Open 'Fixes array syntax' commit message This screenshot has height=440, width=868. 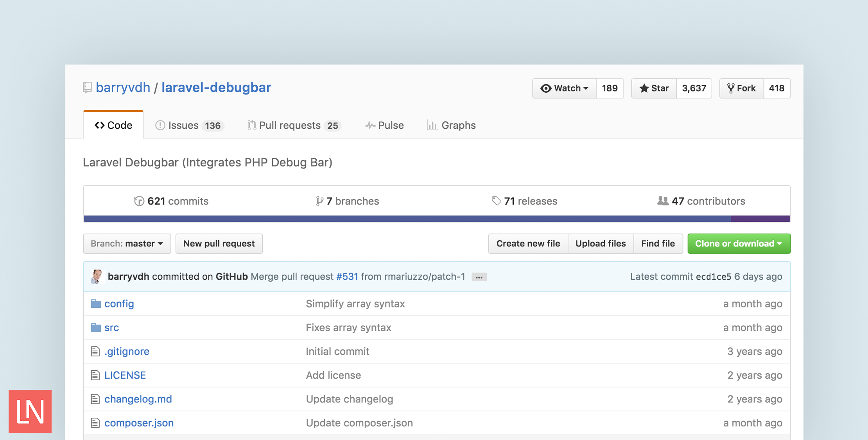[349, 328]
